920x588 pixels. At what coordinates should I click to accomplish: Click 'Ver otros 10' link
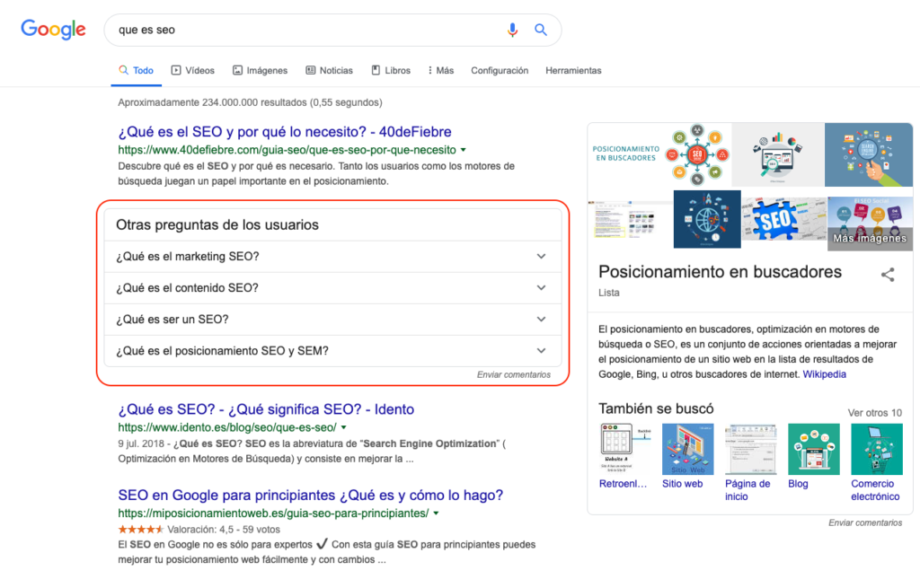click(875, 413)
